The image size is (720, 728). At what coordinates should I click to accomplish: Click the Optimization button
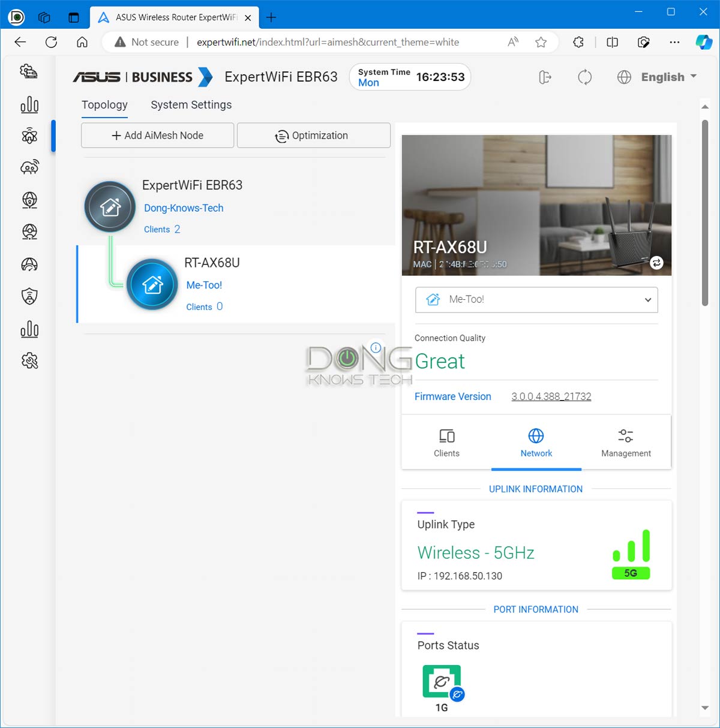313,136
